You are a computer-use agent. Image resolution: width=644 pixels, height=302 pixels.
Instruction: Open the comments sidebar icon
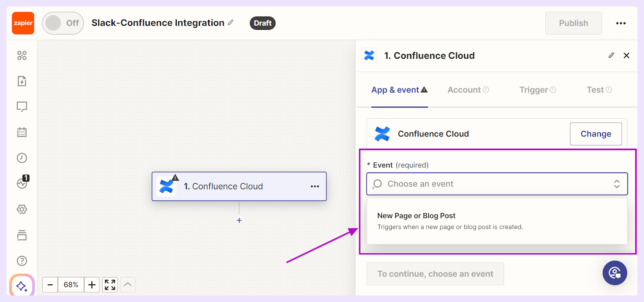click(22, 106)
